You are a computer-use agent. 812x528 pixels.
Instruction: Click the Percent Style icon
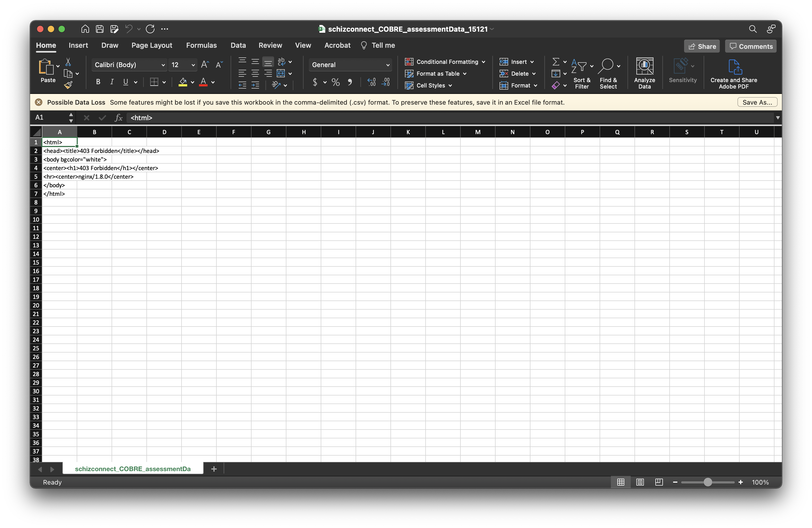336,82
